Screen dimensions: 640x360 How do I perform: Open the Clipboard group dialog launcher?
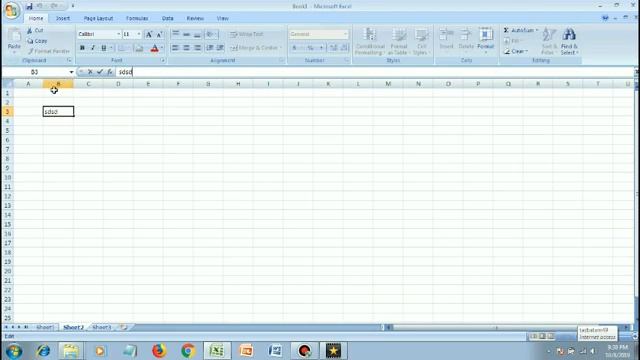pyautogui.click(x=69, y=60)
